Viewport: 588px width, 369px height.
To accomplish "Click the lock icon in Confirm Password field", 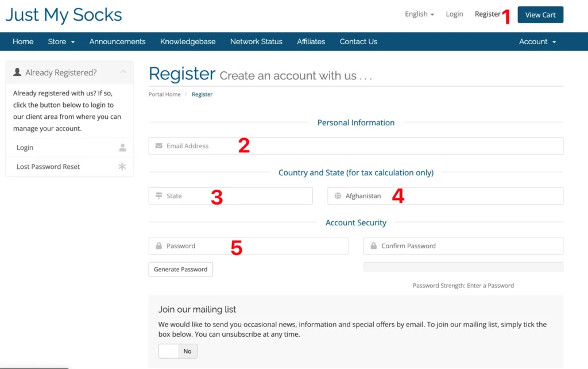I will click(373, 246).
